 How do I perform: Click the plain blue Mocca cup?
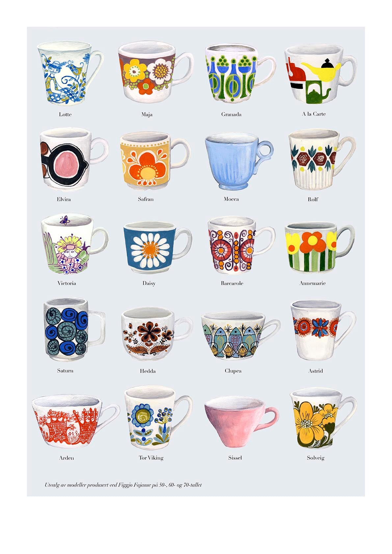tap(238, 161)
